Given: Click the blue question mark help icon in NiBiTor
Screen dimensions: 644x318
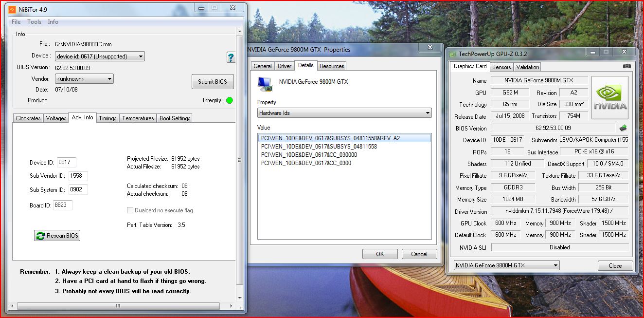Looking at the screenshot, I should point(231,57).
